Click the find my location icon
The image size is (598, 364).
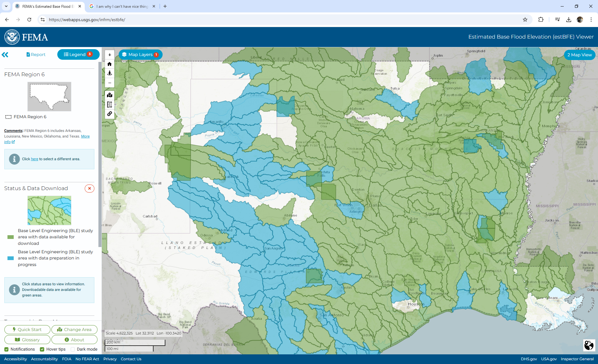110,73
